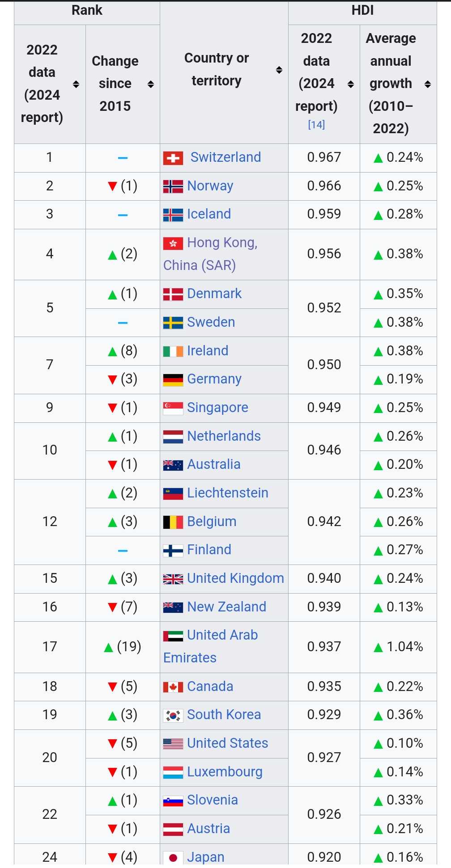Follow the New Zealand link
Screen dimensions: 451x868
pyautogui.click(x=227, y=607)
